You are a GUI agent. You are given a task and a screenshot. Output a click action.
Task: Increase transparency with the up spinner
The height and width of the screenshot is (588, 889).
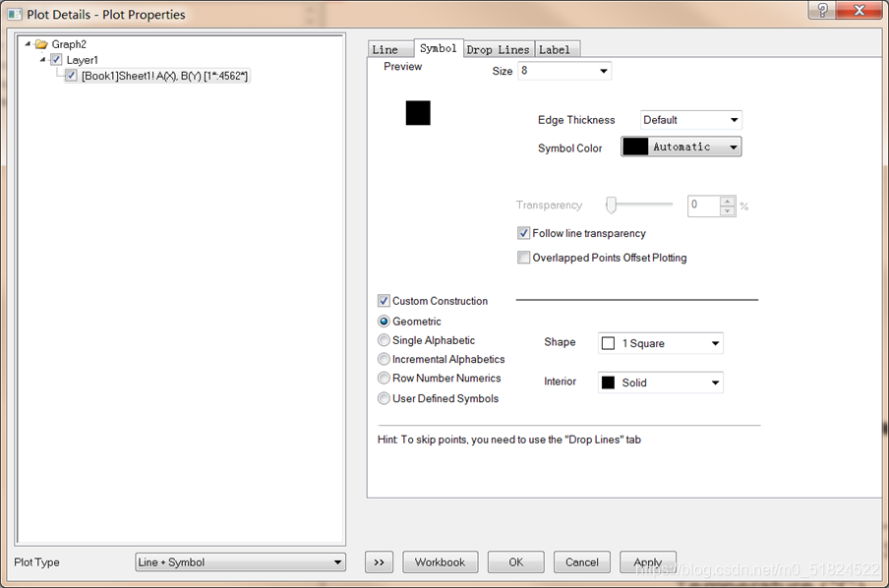coord(728,201)
